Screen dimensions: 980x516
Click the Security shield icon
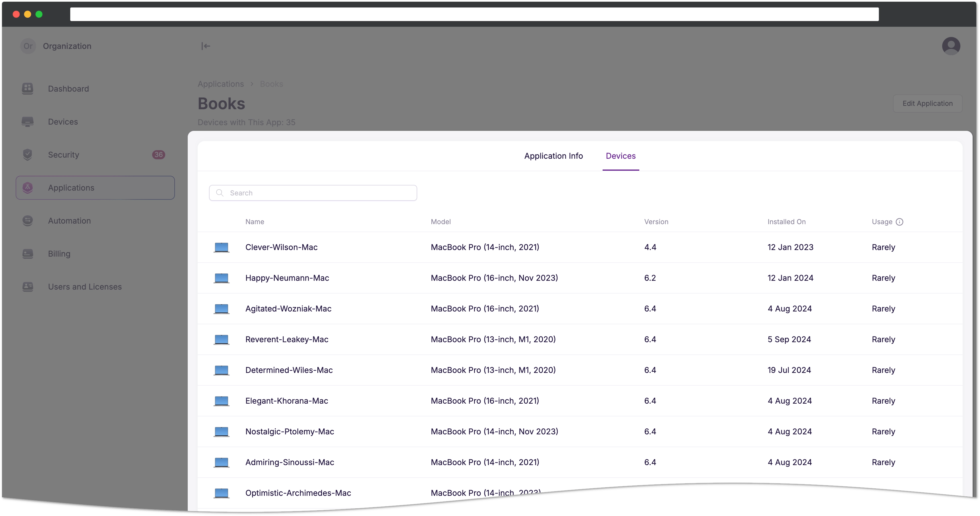[x=27, y=154]
